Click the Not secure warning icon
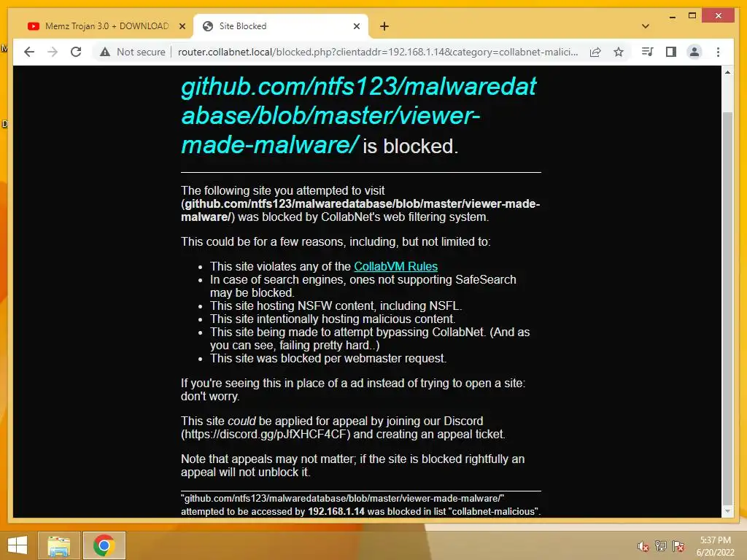This screenshot has width=747, height=560. coord(105,52)
